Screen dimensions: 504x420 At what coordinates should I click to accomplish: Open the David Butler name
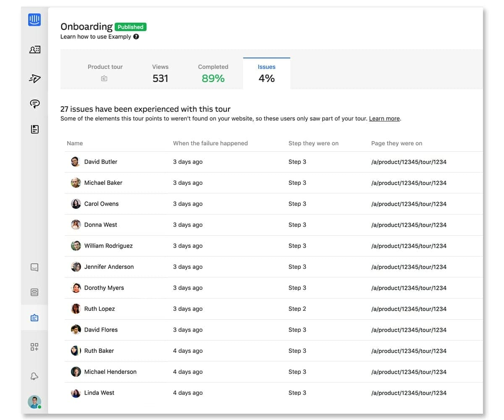pos(101,162)
